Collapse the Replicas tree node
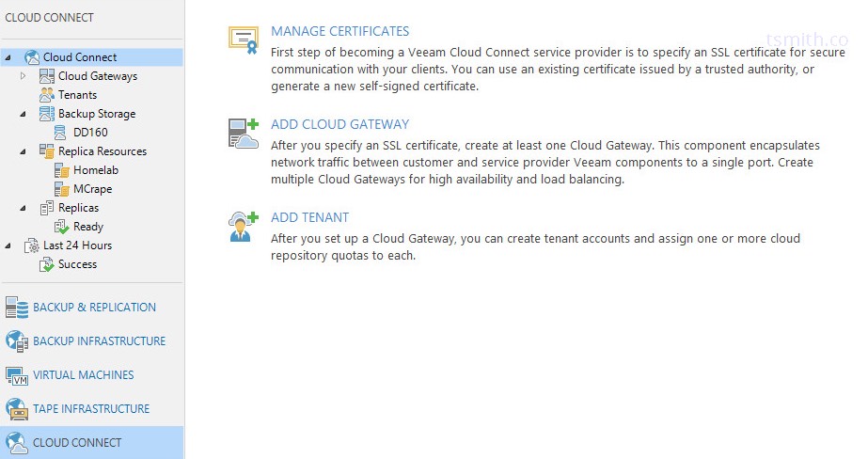 24,208
